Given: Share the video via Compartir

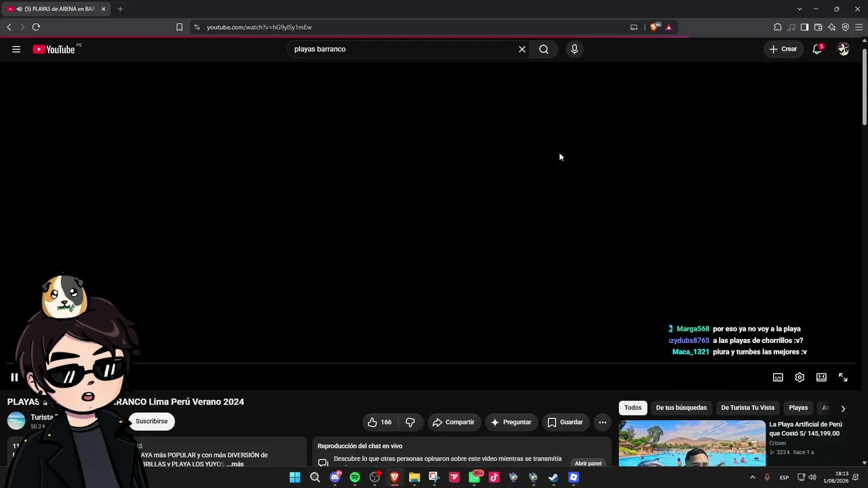Looking at the screenshot, I should click(454, 422).
